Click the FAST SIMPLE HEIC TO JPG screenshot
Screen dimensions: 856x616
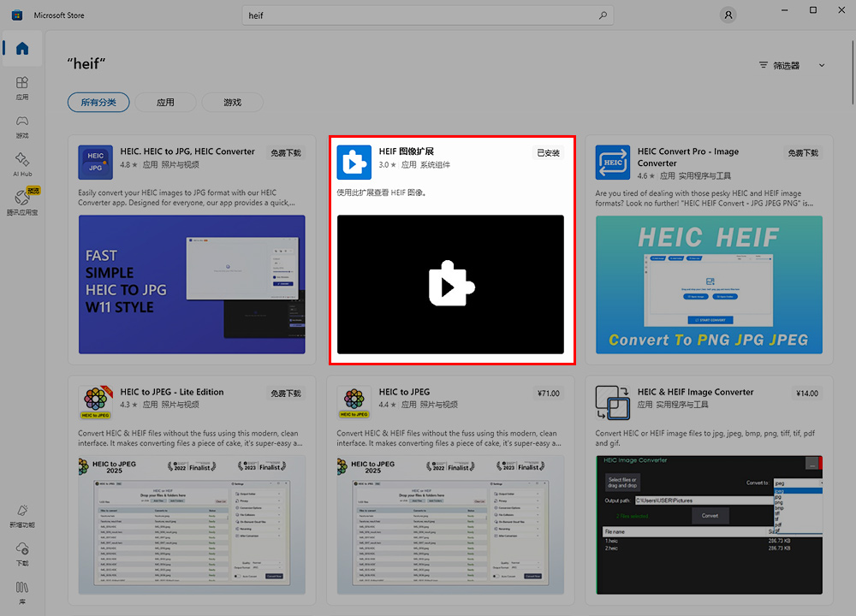192,284
